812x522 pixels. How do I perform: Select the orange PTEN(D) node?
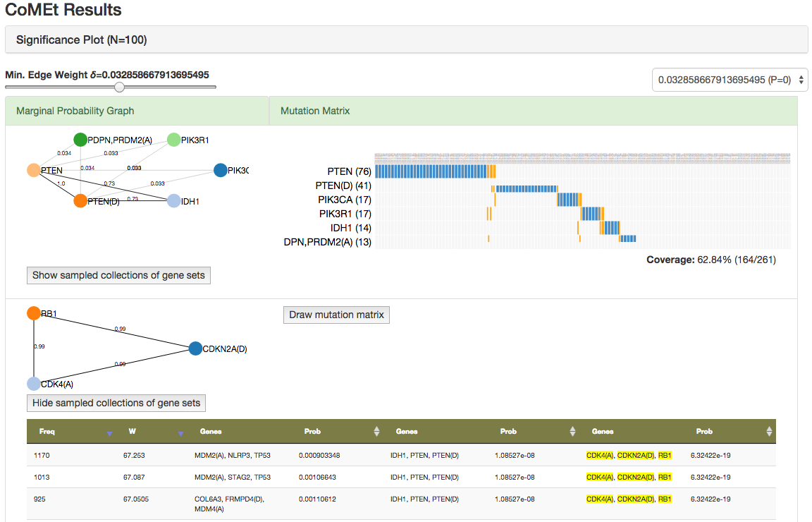point(80,201)
